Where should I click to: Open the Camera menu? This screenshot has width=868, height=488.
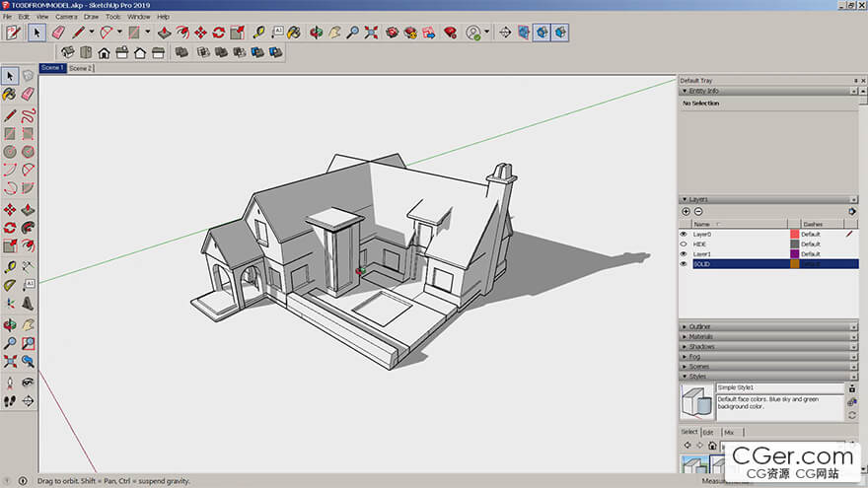(66, 17)
